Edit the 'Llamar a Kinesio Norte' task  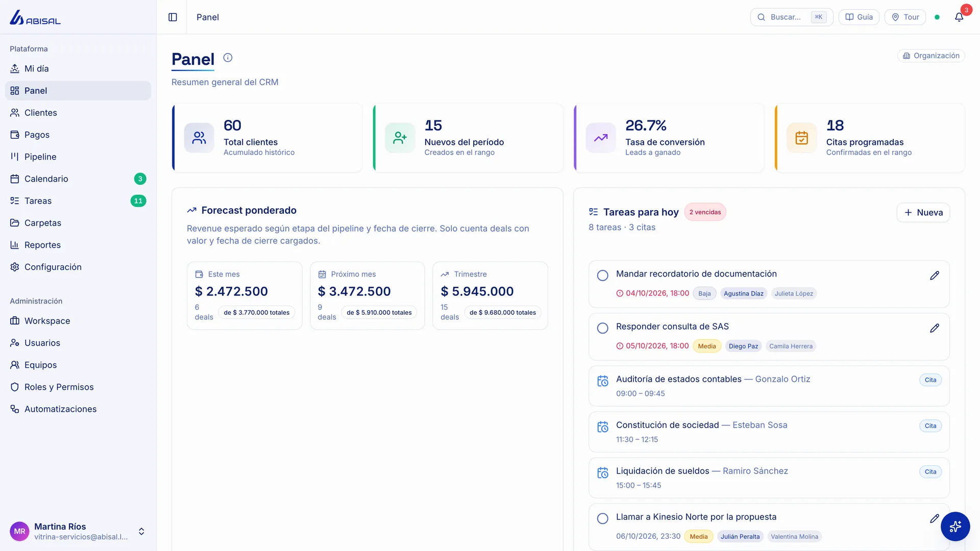tap(935, 518)
